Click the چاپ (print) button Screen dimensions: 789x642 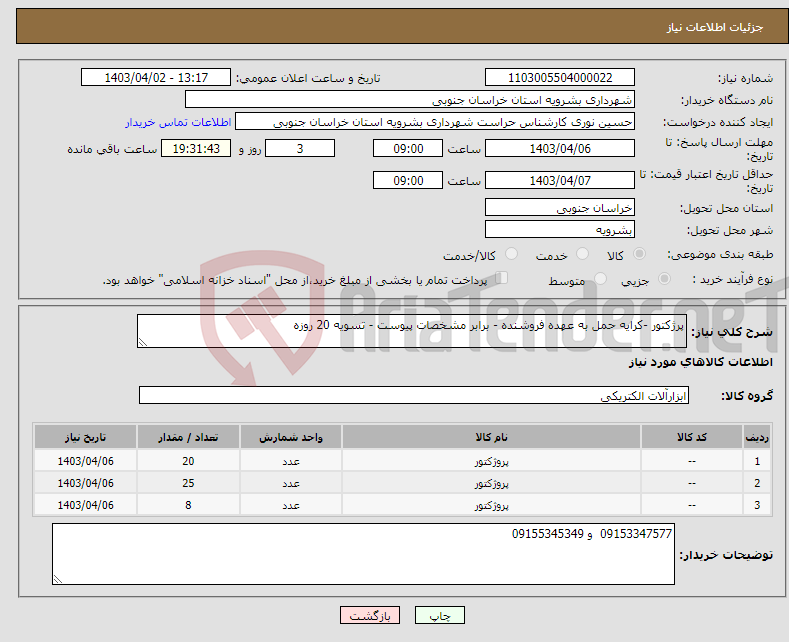click(439, 615)
